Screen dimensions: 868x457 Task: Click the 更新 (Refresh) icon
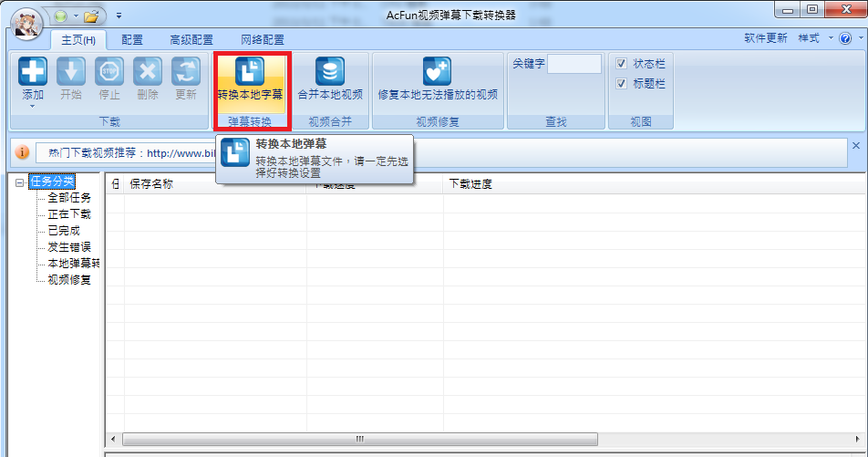coord(186,71)
